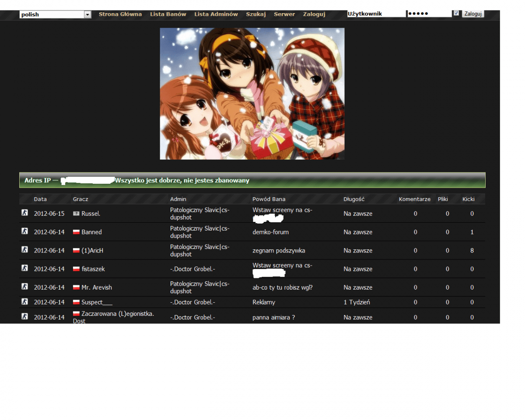Click unknown-country flag beside Russel.
Viewport: 525px width, 420px height.
tap(76, 213)
